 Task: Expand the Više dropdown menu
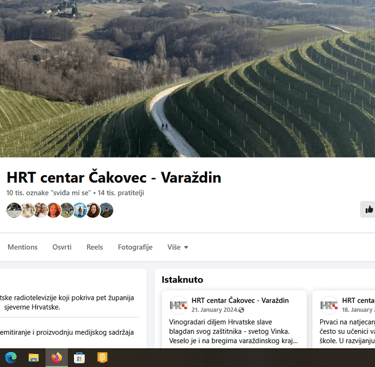[x=178, y=247]
